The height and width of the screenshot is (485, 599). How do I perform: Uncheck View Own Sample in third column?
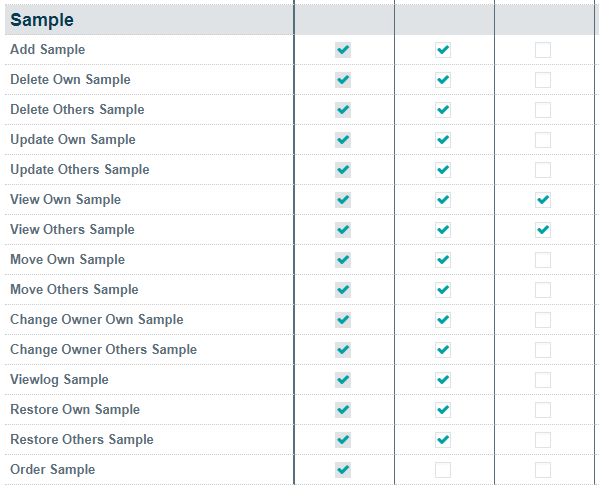(x=543, y=200)
